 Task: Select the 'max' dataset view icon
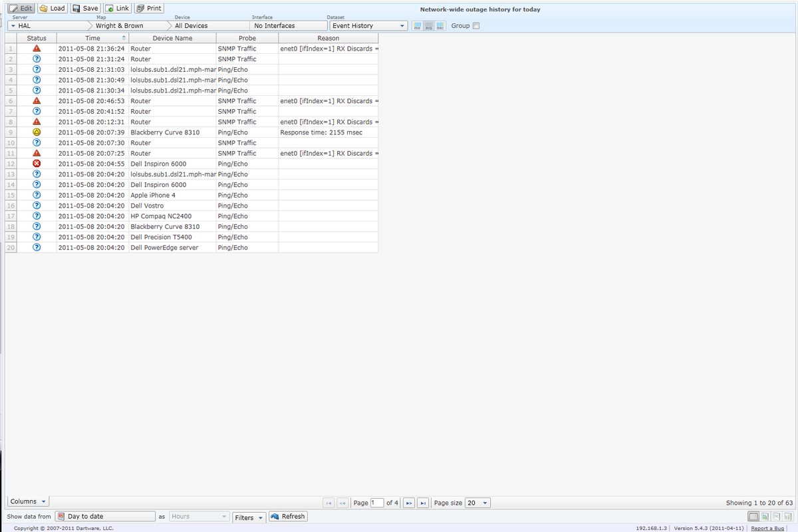[440, 25]
